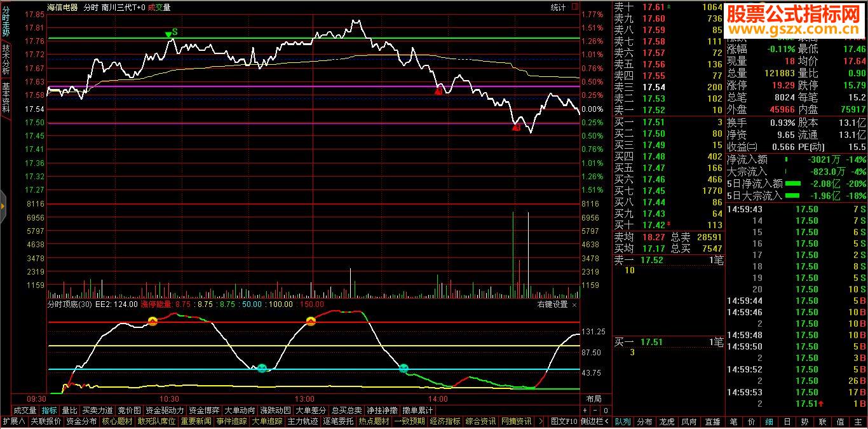Select the 资金驱动力 tab
868x429 pixels.
(165, 411)
